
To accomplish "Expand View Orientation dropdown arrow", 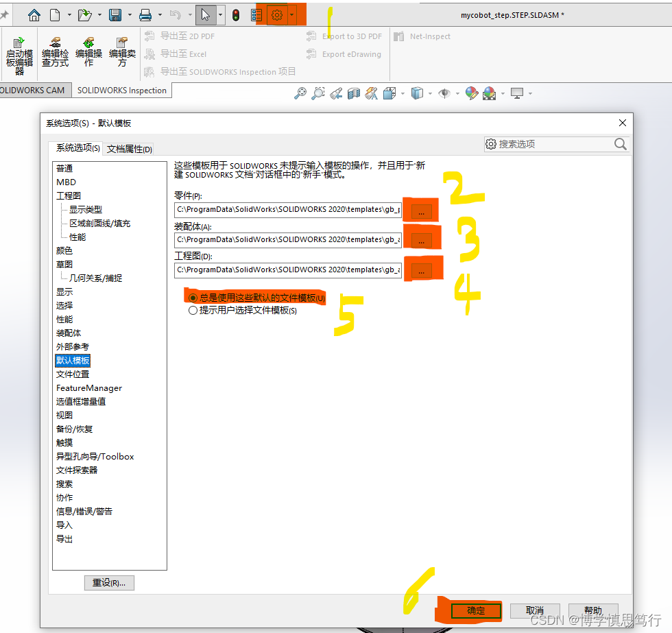I will (x=403, y=93).
